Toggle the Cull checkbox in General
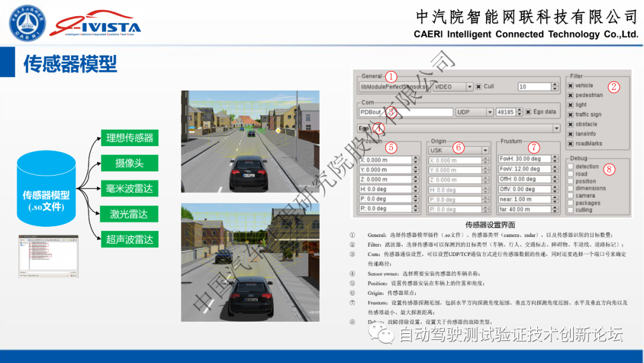 click(478, 87)
